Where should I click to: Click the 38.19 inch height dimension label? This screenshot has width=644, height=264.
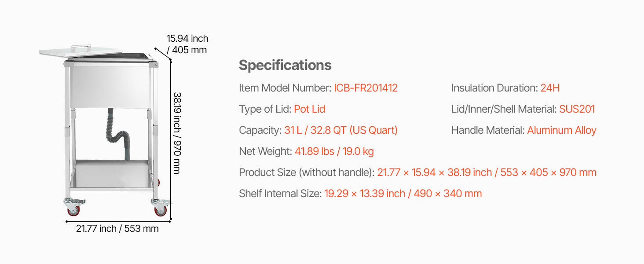click(177, 133)
